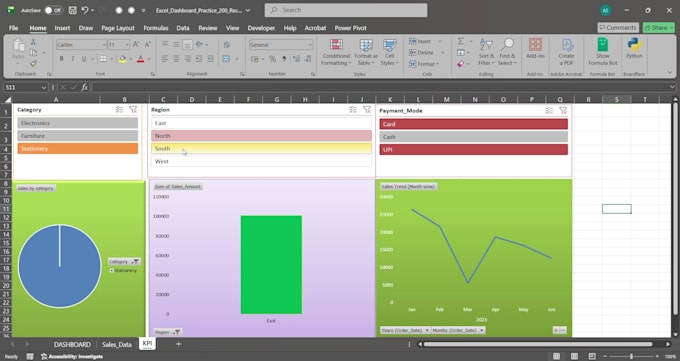Open Find & Select magnifier tool

[507, 52]
